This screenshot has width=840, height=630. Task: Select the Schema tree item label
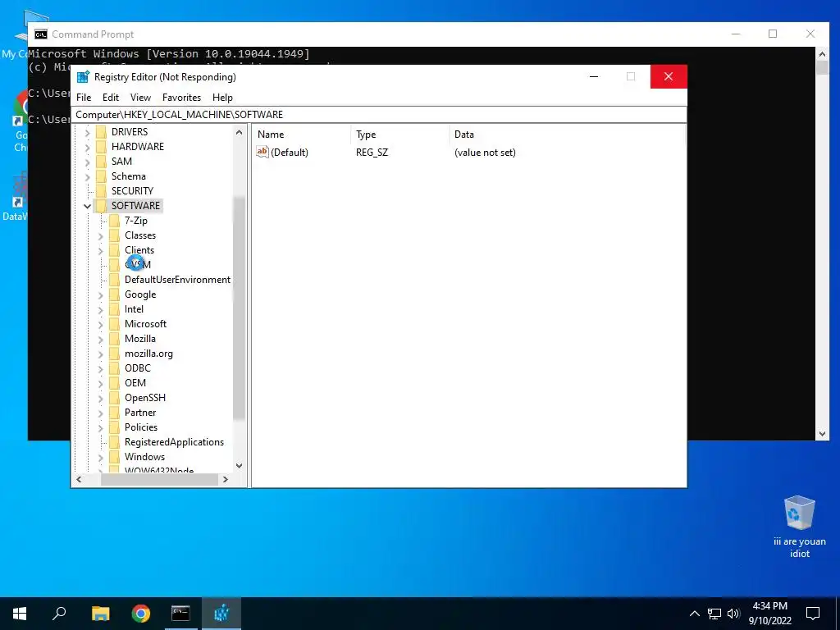(x=129, y=176)
